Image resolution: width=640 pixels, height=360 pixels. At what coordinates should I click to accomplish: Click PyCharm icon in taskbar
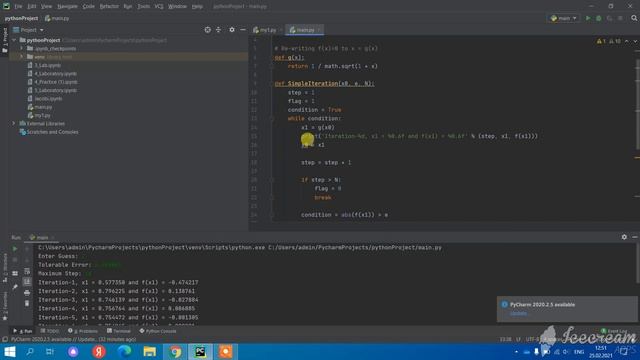(x=200, y=351)
